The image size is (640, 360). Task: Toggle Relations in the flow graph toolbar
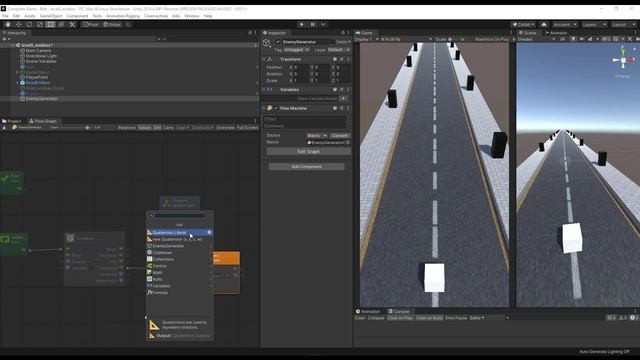(127, 128)
